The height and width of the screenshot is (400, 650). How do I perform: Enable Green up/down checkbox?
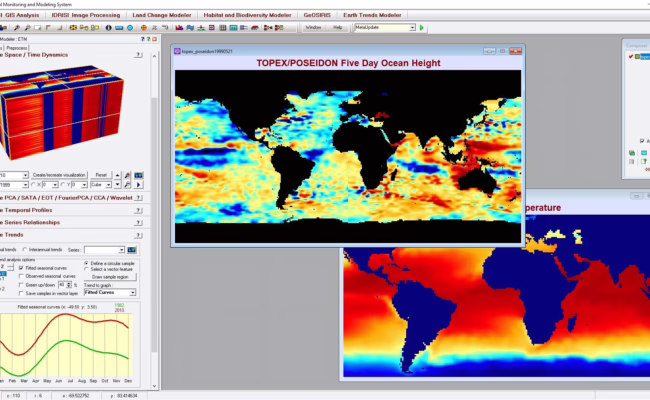point(21,285)
